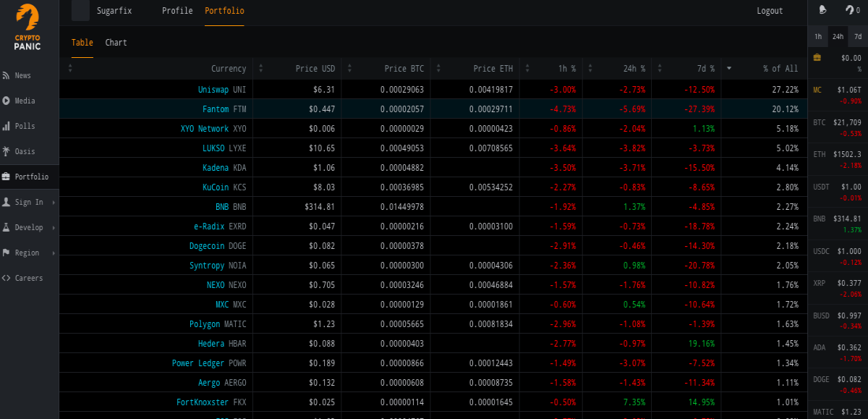
Task: Click the gold briefcase portfolio value icon
Action: click(x=817, y=57)
